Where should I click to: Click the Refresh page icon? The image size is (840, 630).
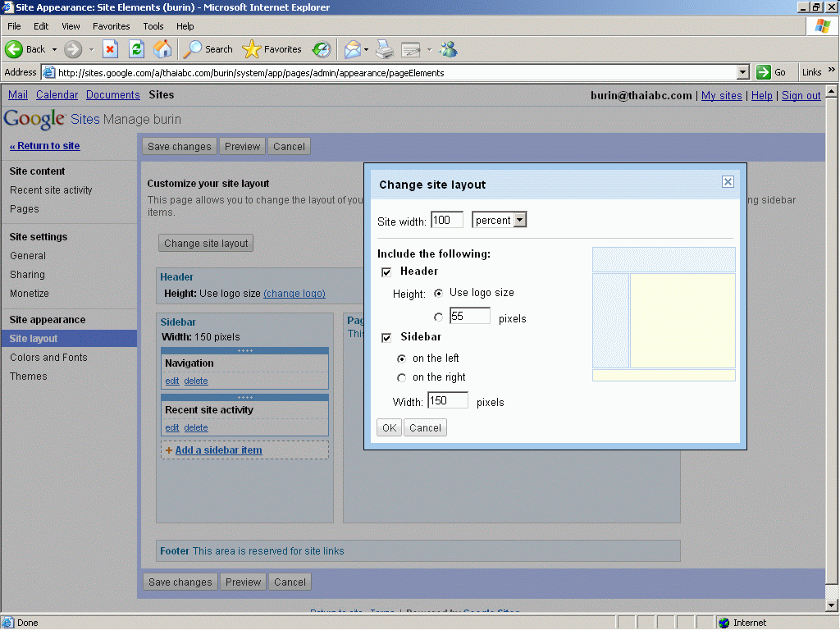pyautogui.click(x=136, y=49)
